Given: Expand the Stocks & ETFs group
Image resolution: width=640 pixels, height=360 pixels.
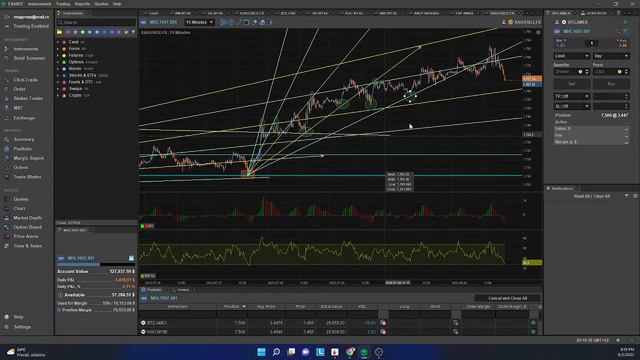Looking at the screenshot, I should point(58,76).
